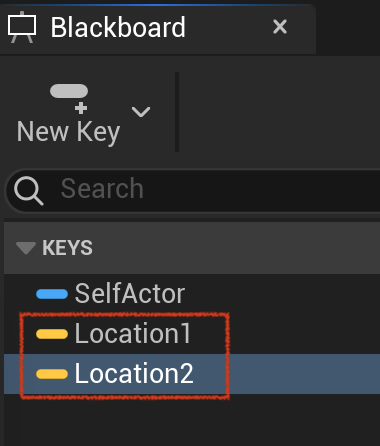Select the SelfActor key entry
The width and height of the screenshot is (380, 446).
point(130,294)
